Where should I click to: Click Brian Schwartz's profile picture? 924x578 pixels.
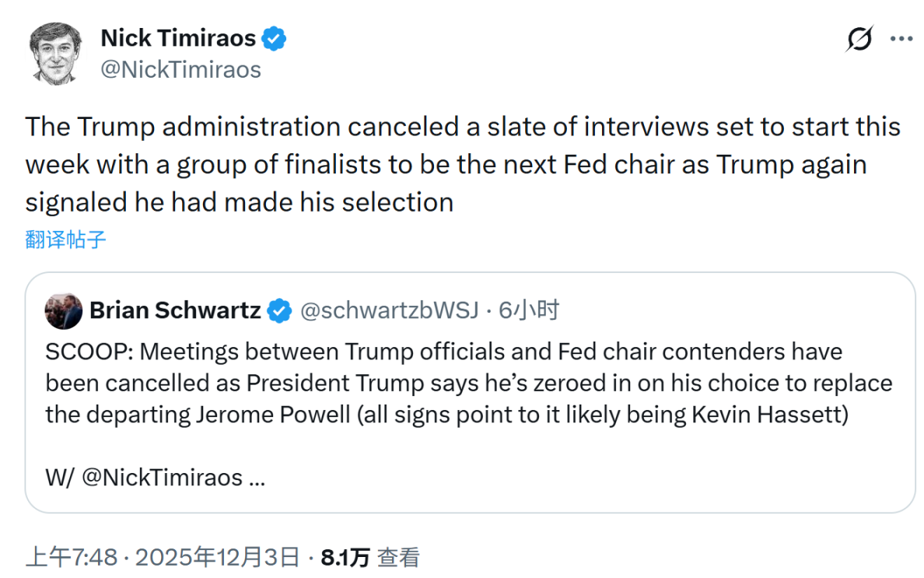pos(65,310)
